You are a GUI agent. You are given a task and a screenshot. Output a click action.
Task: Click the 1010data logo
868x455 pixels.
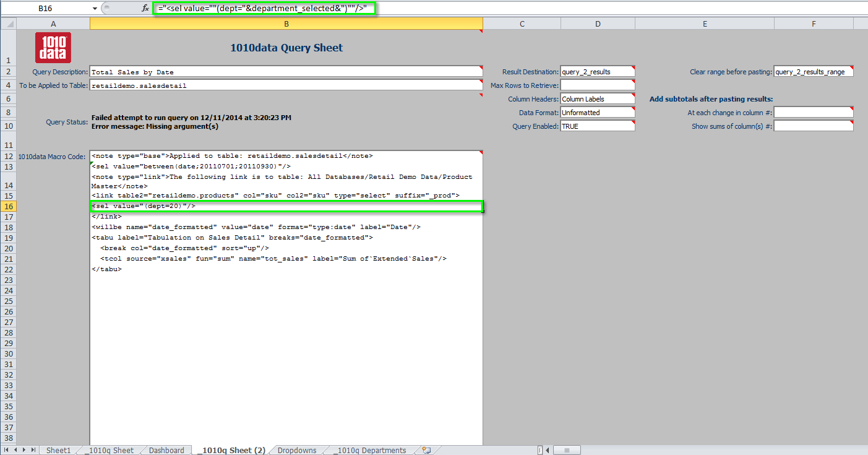click(x=53, y=48)
